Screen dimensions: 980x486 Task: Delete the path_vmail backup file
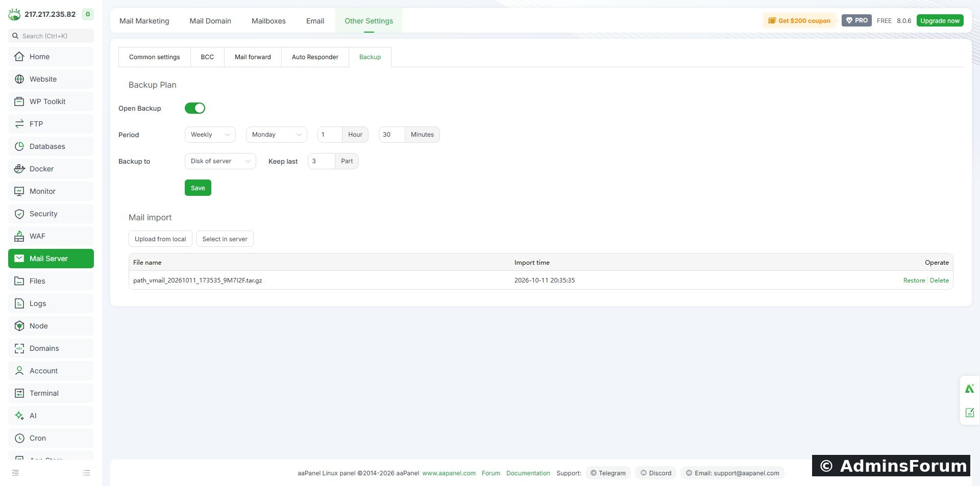click(x=939, y=280)
